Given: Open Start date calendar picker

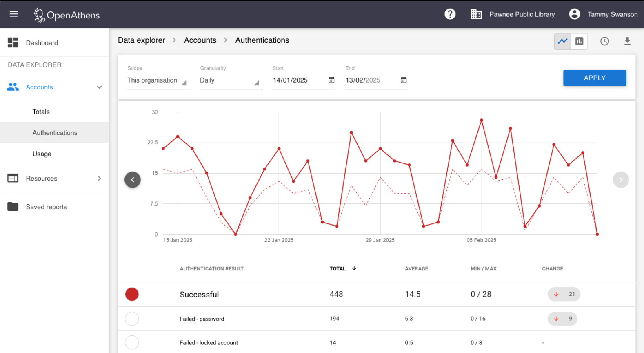Looking at the screenshot, I should 331,80.
